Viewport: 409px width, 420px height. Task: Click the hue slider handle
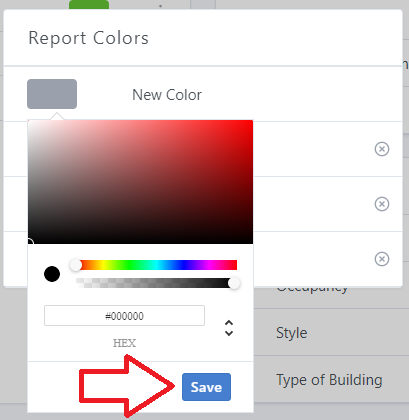click(76, 265)
